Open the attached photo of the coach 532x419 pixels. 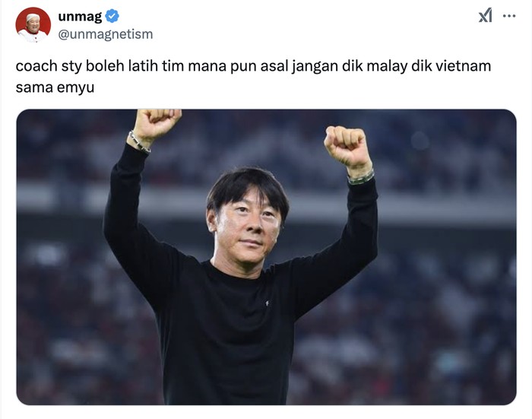tap(266, 257)
